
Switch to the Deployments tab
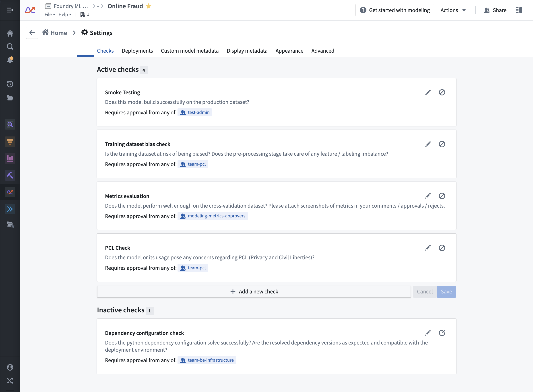click(137, 51)
